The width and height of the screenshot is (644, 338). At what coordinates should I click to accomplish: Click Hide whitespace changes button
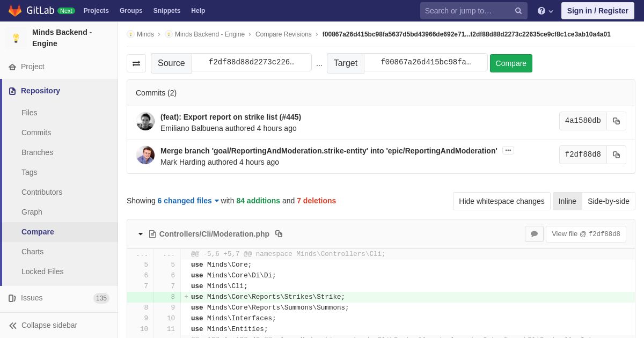tap(501, 201)
